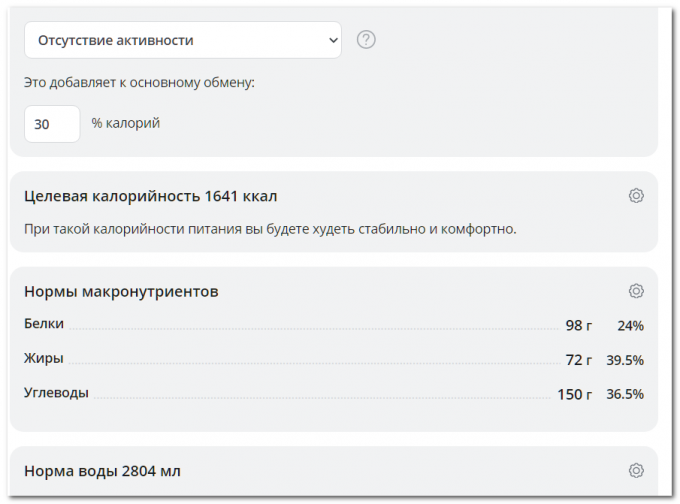
Task: Click the 150 г carbohydrates value
Action: (x=574, y=395)
